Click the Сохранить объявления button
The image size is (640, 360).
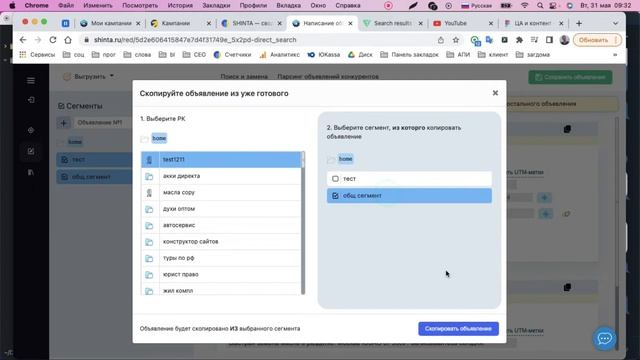570,77
